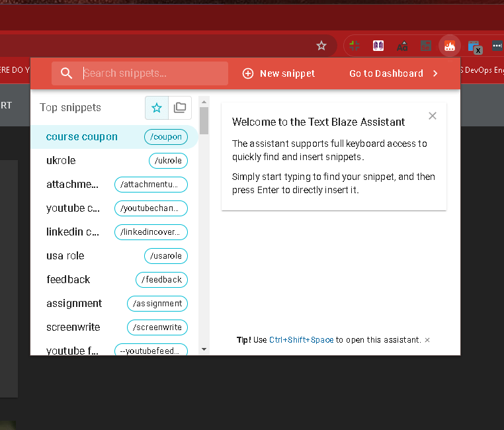The height and width of the screenshot is (430, 504).
Task: Click the snippet list scroll down arrow
Action: (x=204, y=349)
